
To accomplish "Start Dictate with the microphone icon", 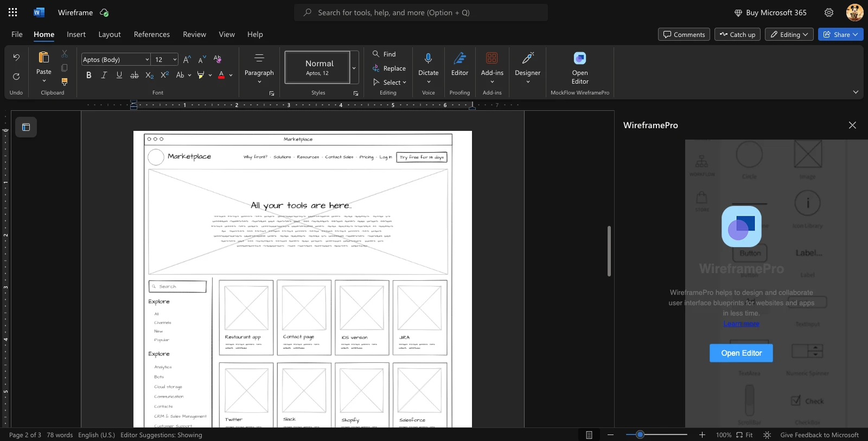I will point(429,58).
